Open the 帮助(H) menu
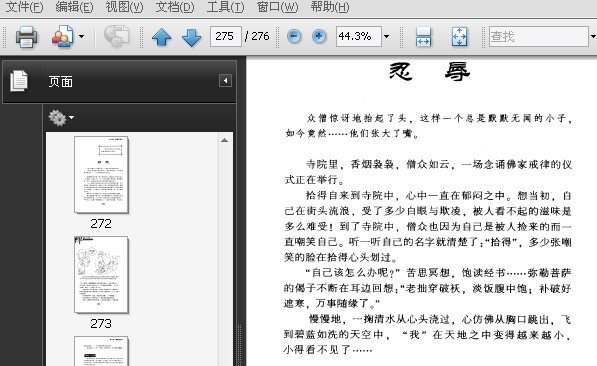Screen dimensions: 597x366 coord(329,7)
